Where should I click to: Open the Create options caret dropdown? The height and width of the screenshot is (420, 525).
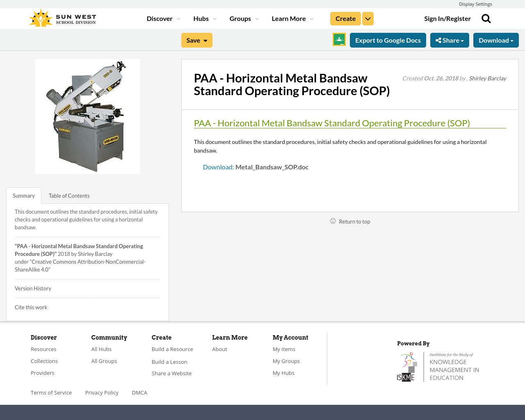(x=367, y=18)
